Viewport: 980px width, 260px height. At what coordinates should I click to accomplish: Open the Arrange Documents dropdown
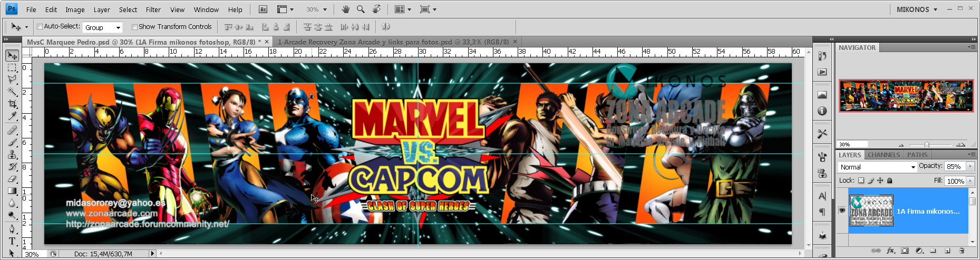coord(403,9)
